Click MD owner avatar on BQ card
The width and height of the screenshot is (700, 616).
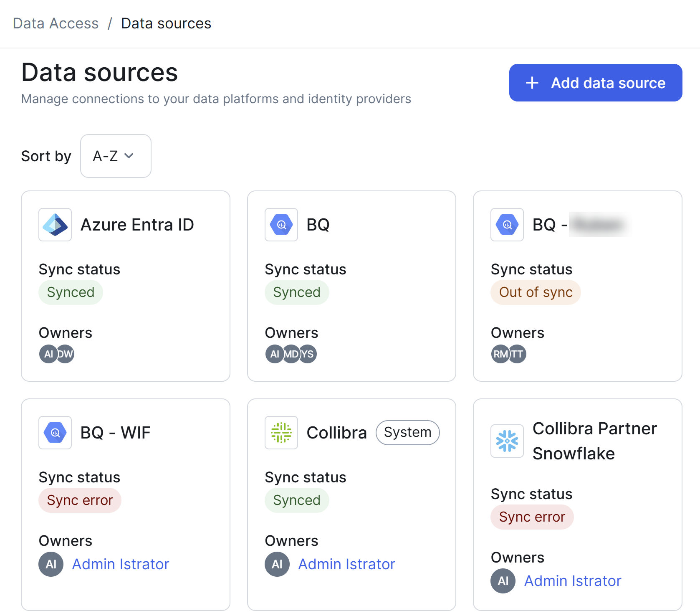click(x=291, y=354)
